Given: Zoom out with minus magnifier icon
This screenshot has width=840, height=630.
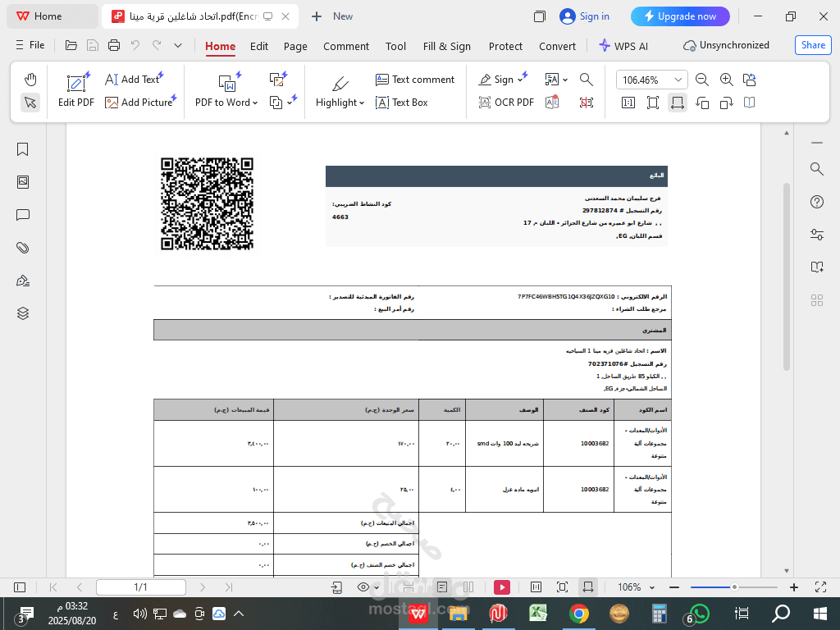Looking at the screenshot, I should [702, 80].
